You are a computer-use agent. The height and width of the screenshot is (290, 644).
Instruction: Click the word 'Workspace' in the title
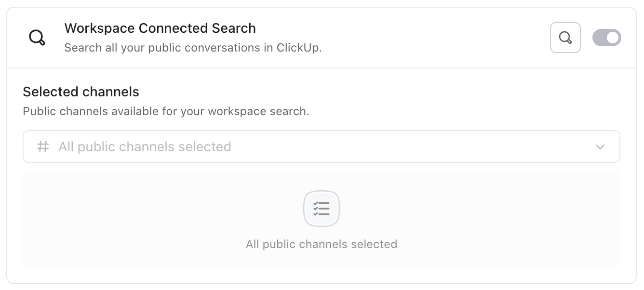tap(99, 28)
